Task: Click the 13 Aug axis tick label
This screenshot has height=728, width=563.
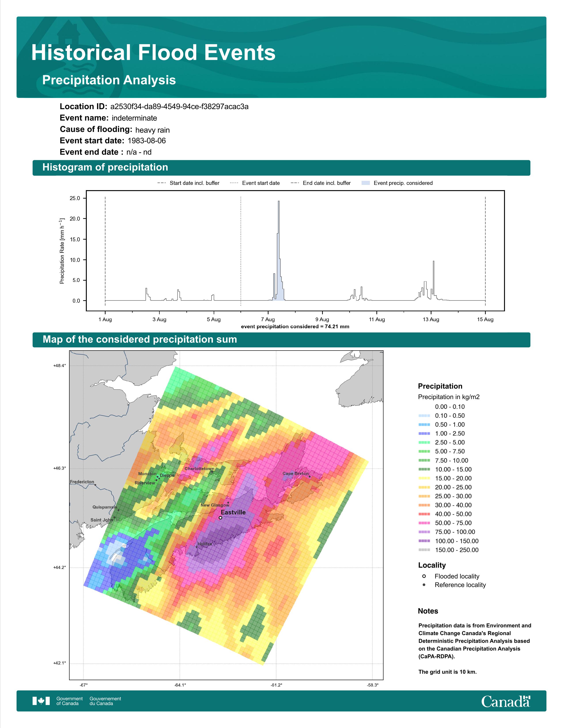Action: 431,319
